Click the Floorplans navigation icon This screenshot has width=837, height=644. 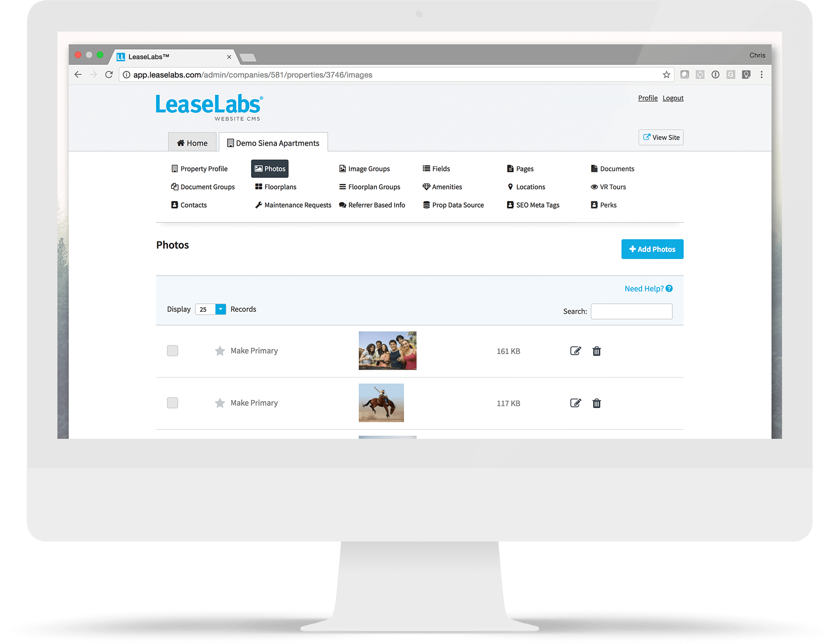258,187
